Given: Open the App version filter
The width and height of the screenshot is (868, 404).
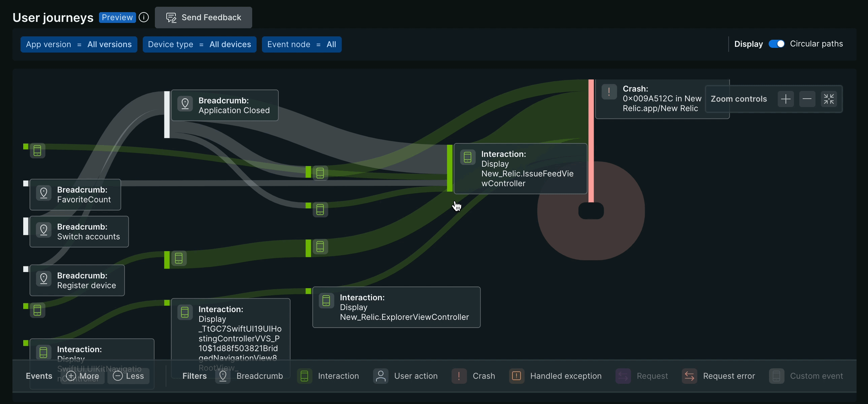Looking at the screenshot, I should click(78, 44).
